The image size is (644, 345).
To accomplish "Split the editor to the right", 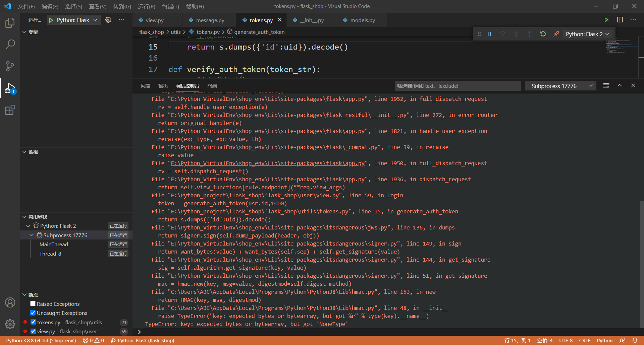I will click(620, 20).
